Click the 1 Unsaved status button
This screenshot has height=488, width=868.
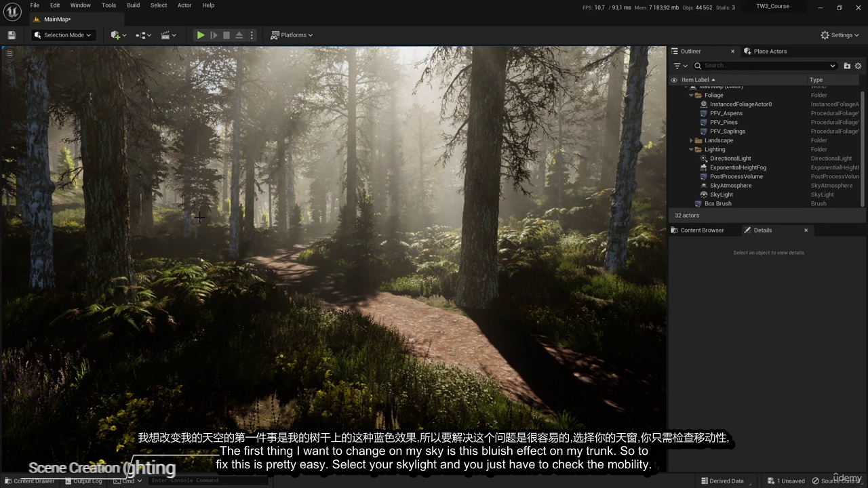(x=787, y=481)
